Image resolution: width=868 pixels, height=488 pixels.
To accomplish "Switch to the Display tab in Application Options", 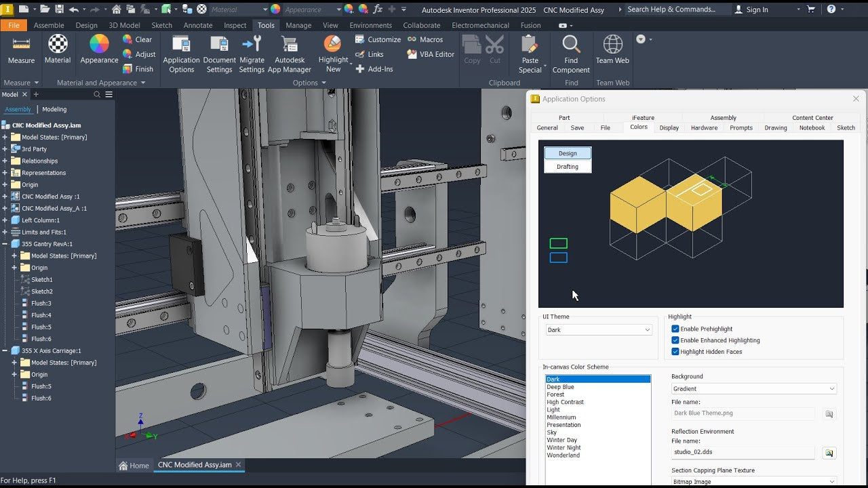I will tap(669, 127).
